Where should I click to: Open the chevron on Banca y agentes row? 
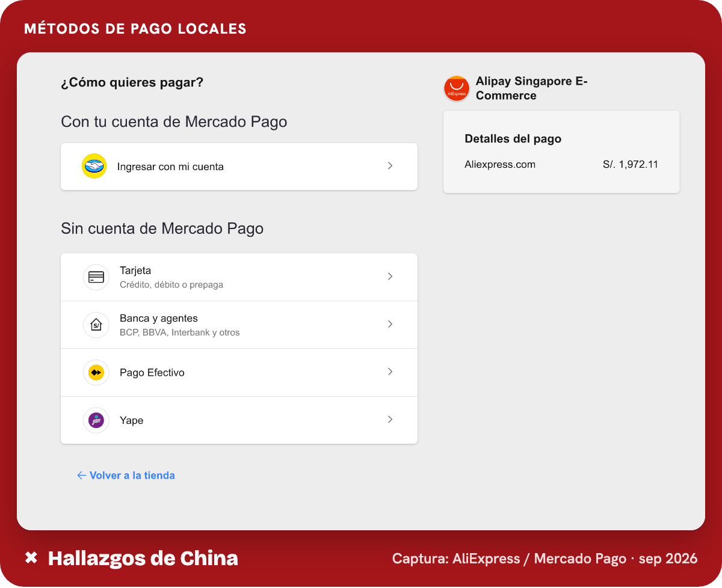pyautogui.click(x=390, y=324)
